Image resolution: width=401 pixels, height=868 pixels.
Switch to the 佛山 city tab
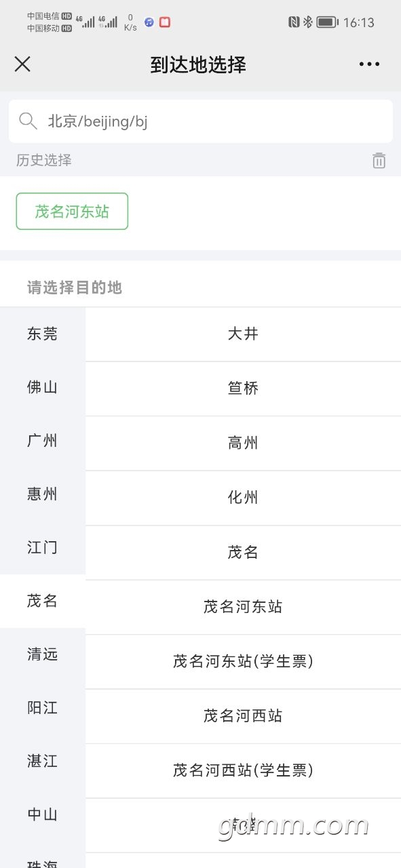click(x=43, y=387)
